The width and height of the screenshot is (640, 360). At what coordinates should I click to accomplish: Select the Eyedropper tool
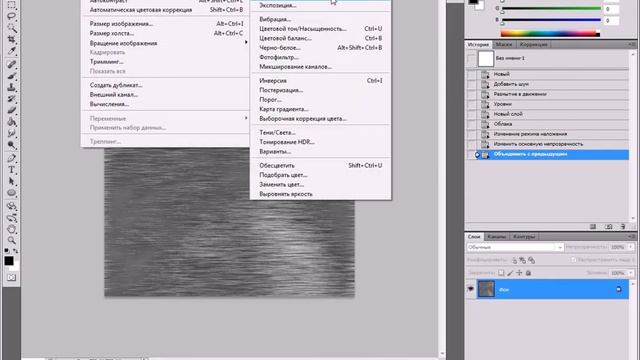point(11,51)
